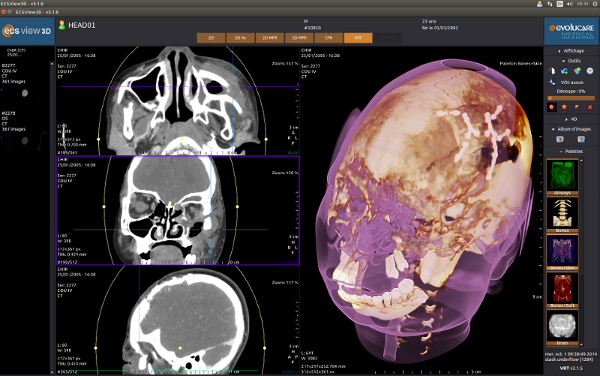Click the first Album d'images icon
This screenshot has width=600, height=376.
(x=560, y=139)
